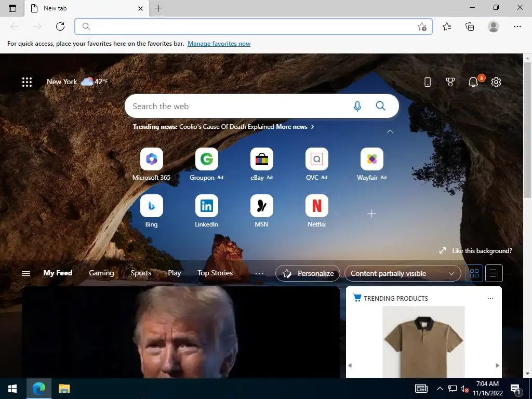Switch feed to grid view layout

click(x=474, y=273)
